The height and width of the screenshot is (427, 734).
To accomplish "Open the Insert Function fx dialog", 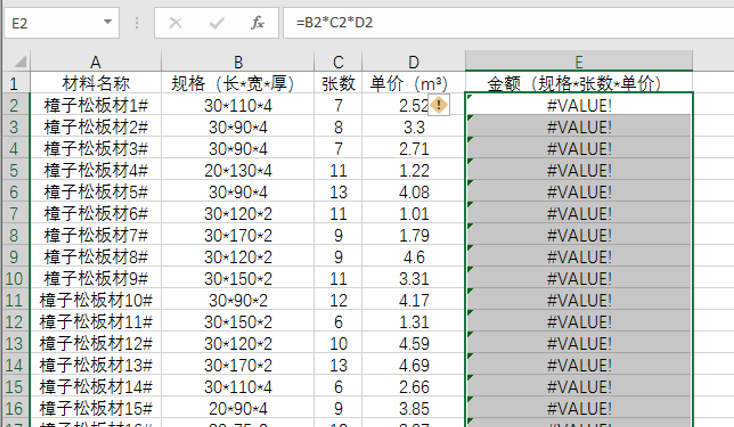I will [x=257, y=22].
